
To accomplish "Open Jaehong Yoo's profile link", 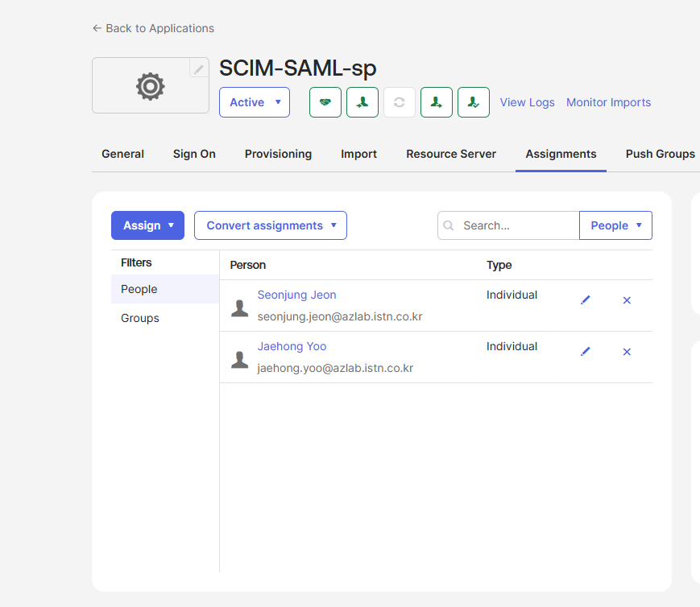I will tap(292, 346).
